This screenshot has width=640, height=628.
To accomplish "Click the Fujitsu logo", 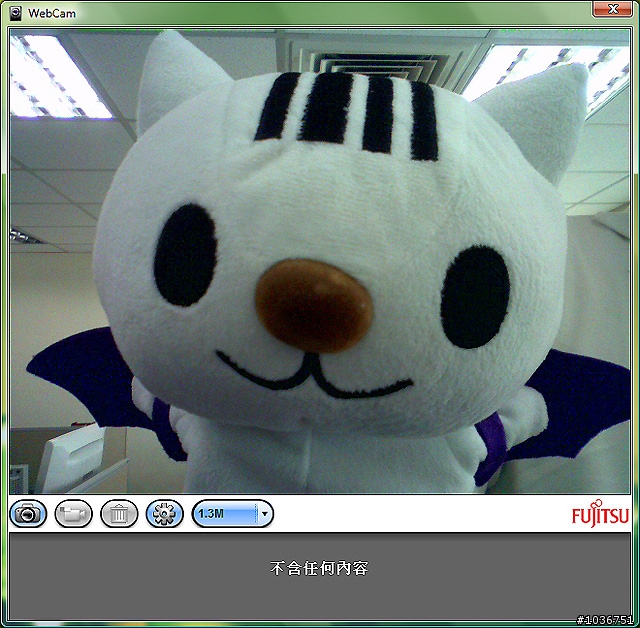I will click(600, 513).
